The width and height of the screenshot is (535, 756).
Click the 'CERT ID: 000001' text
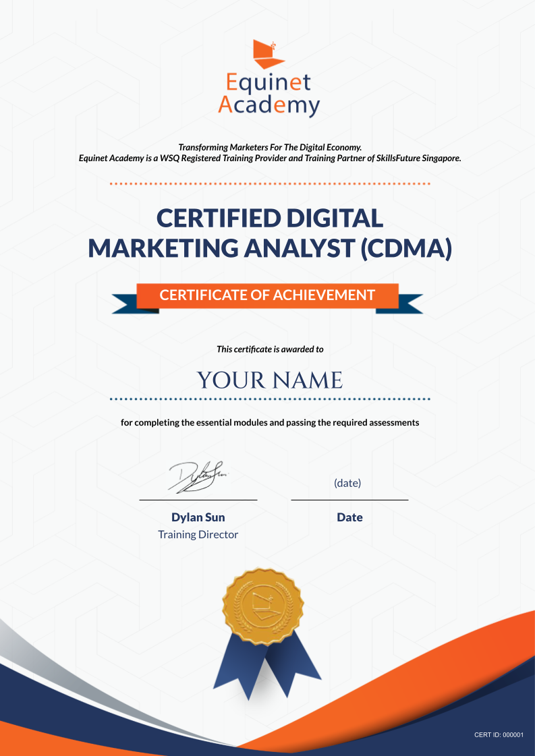point(499,735)
